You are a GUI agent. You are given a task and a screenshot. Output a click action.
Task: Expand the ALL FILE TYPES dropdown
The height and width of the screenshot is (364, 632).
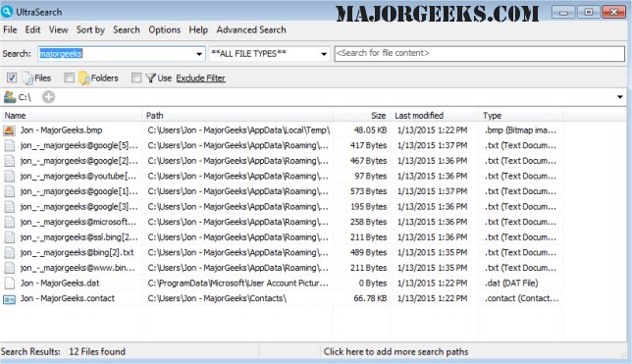(324, 54)
